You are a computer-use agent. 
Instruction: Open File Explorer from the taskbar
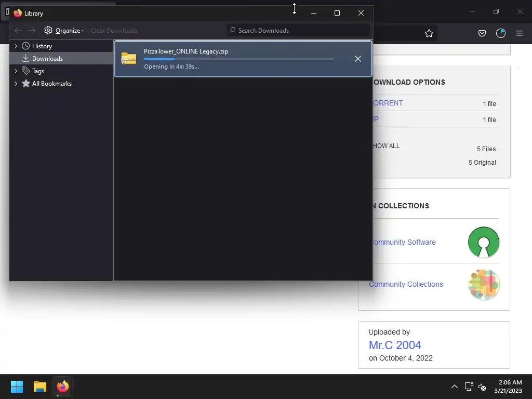pos(39,387)
